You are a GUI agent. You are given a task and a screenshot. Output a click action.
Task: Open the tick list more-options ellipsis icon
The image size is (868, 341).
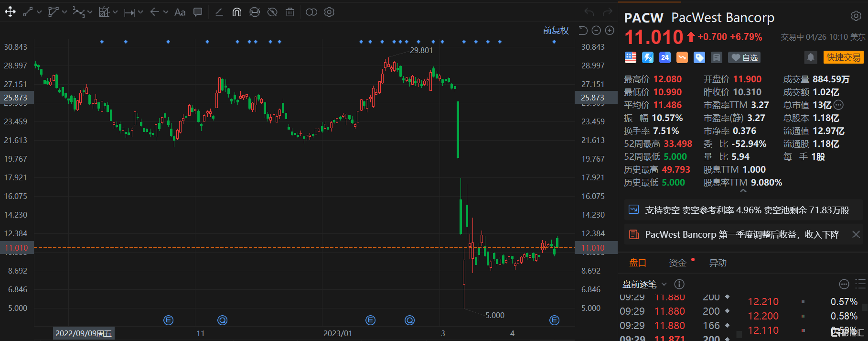coord(844,284)
